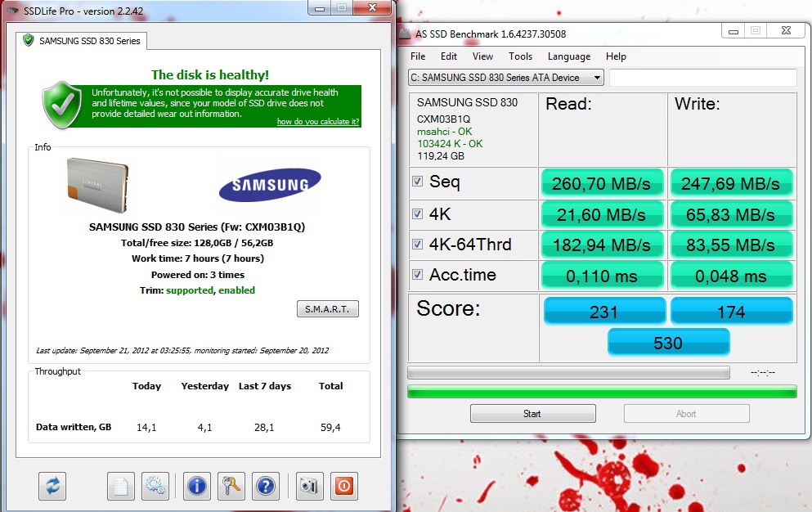Click the Total data written value 59,4
Viewport: 812px width, 512px height.
click(330, 428)
